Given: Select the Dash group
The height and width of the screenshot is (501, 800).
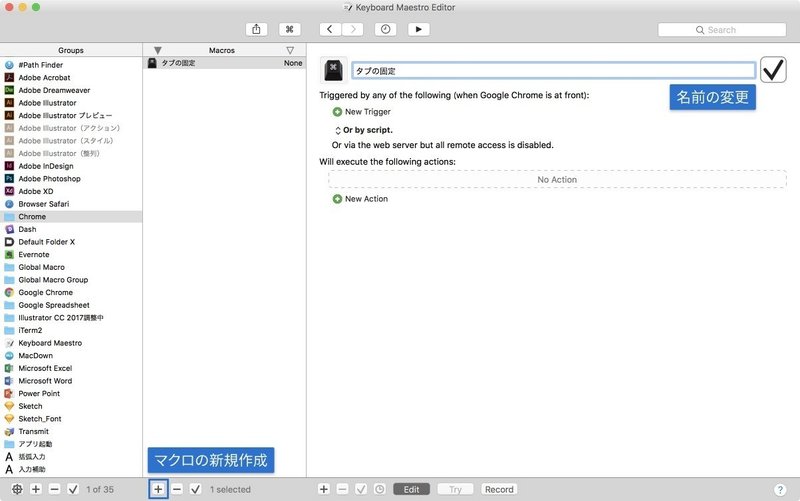Looking at the screenshot, I should coord(71,230).
